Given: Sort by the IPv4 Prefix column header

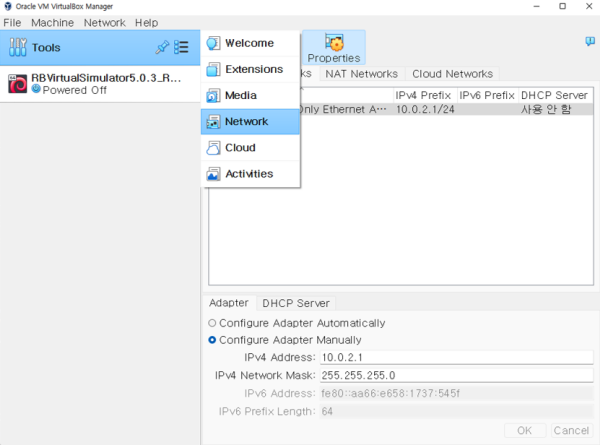Looking at the screenshot, I should tap(425, 95).
